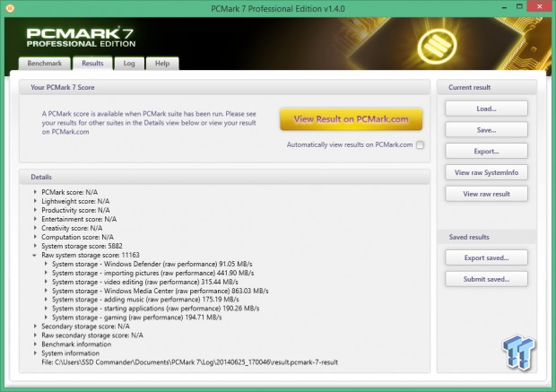Expand the Computation score row arrow
The height and width of the screenshot is (392, 556).
coord(35,237)
